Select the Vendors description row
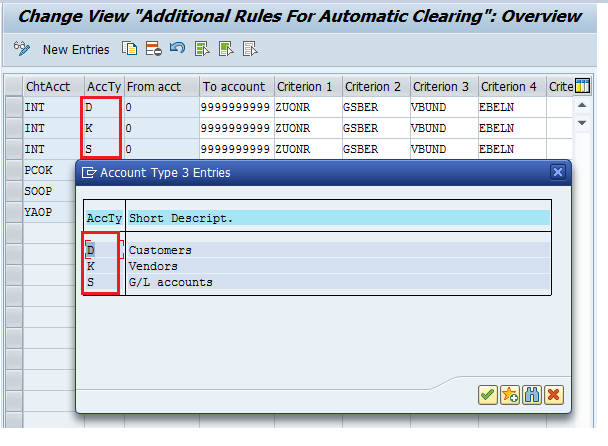The height and width of the screenshot is (446, 608). point(339,266)
